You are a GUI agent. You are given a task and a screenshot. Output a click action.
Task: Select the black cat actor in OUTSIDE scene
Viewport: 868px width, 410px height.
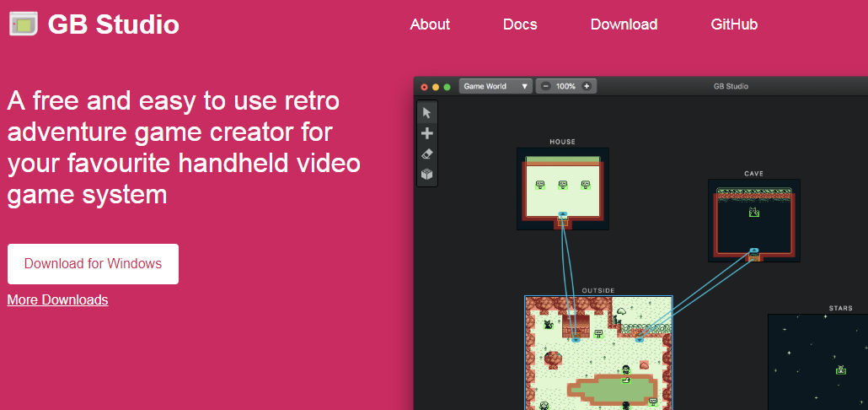[549, 324]
